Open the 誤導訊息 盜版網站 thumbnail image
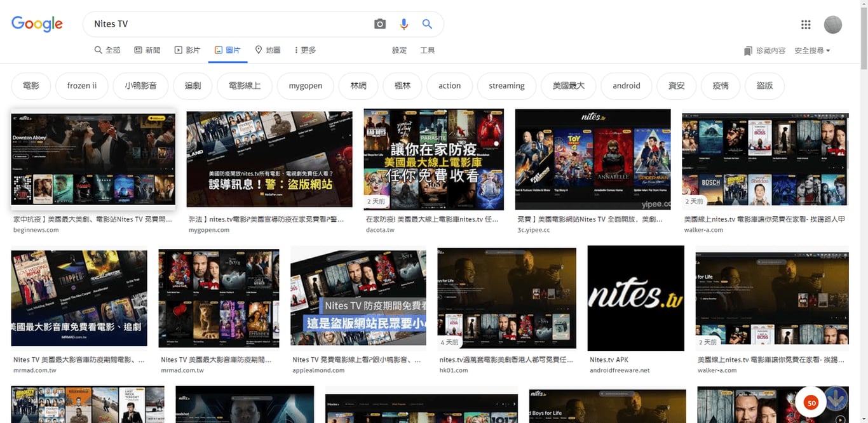The width and height of the screenshot is (868, 423). (269, 159)
